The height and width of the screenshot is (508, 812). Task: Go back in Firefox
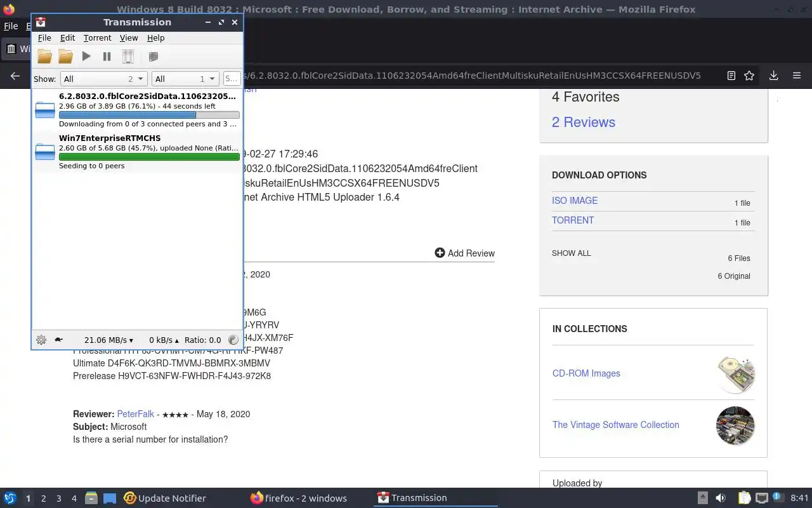tap(15, 76)
